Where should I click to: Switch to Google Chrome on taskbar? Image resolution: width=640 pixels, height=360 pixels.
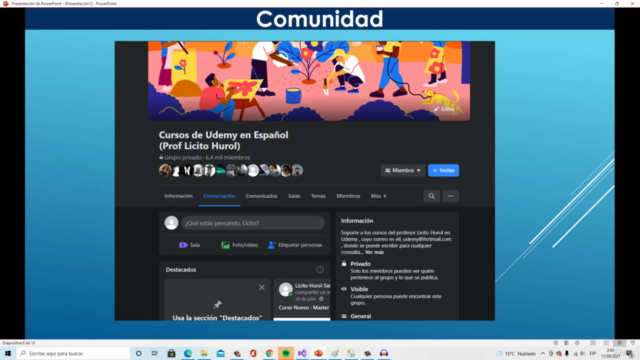269,353
